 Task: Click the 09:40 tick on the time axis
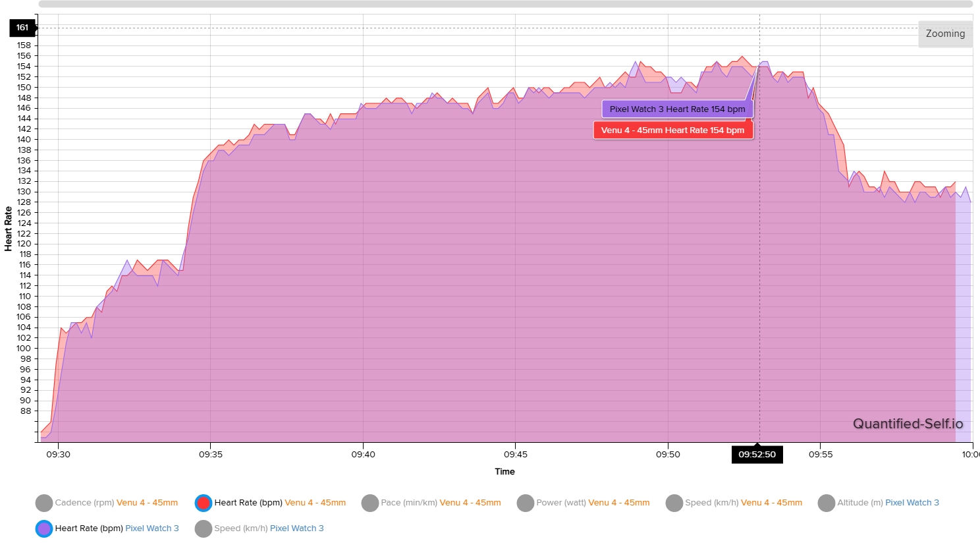pos(363,455)
